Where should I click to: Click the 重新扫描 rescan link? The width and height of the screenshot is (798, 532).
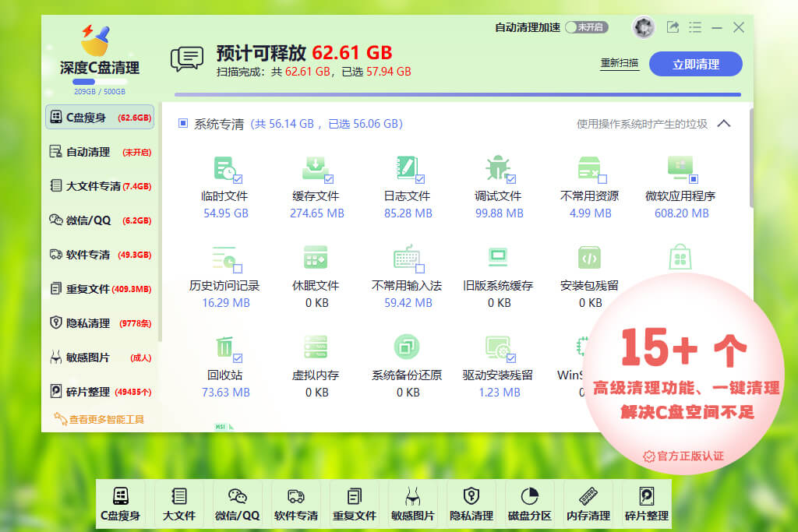(620, 64)
